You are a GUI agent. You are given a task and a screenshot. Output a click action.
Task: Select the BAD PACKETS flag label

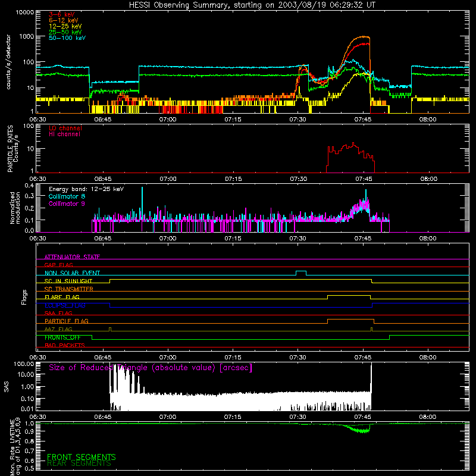coord(65,345)
